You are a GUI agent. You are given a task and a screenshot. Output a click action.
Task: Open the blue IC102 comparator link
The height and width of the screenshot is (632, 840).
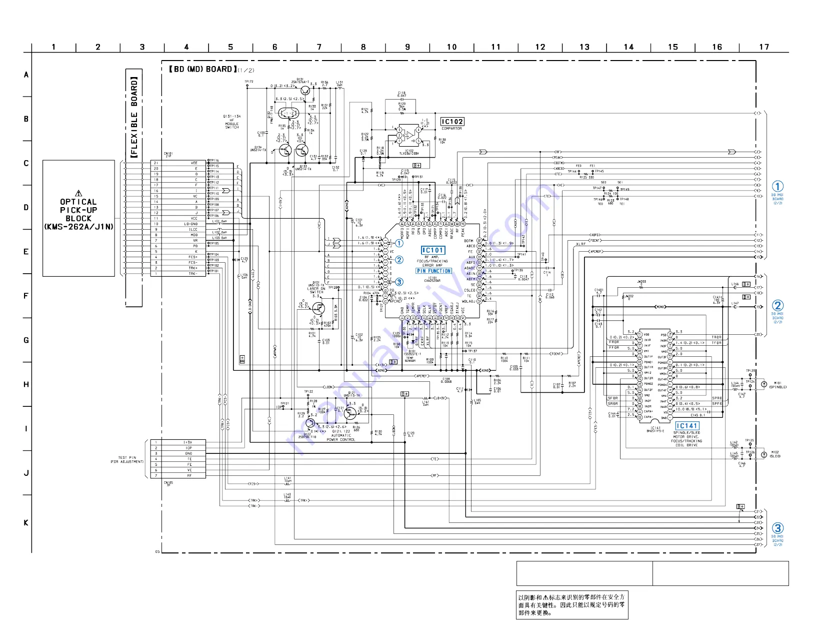pos(452,122)
